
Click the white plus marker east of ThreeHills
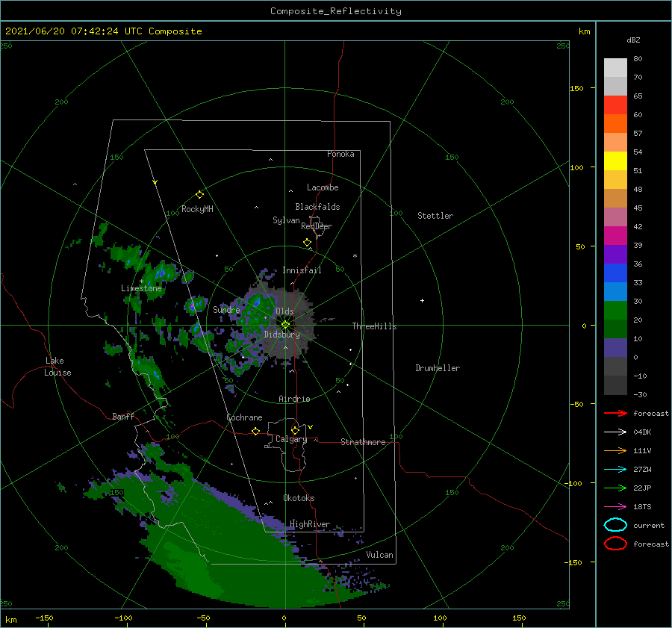pyautogui.click(x=422, y=300)
